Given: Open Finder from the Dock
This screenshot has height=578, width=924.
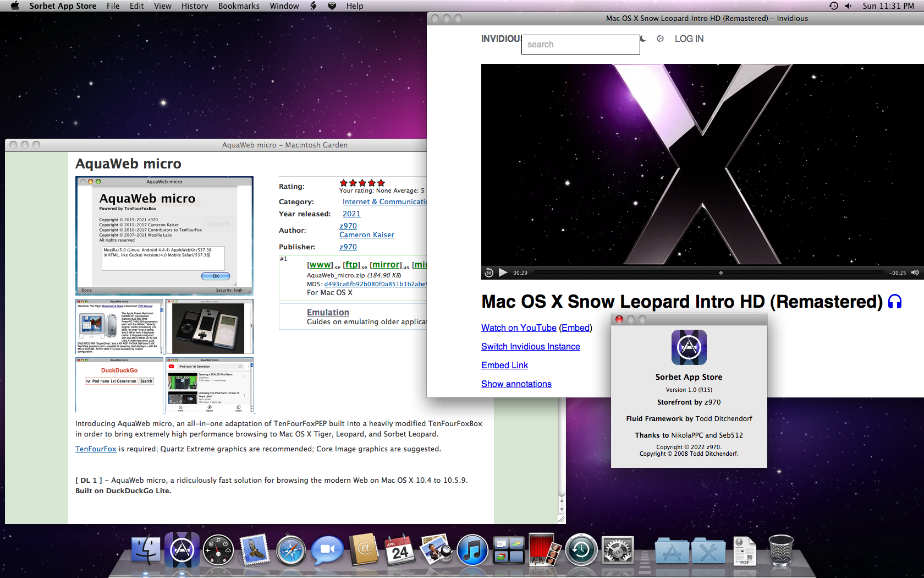Looking at the screenshot, I should [x=146, y=550].
